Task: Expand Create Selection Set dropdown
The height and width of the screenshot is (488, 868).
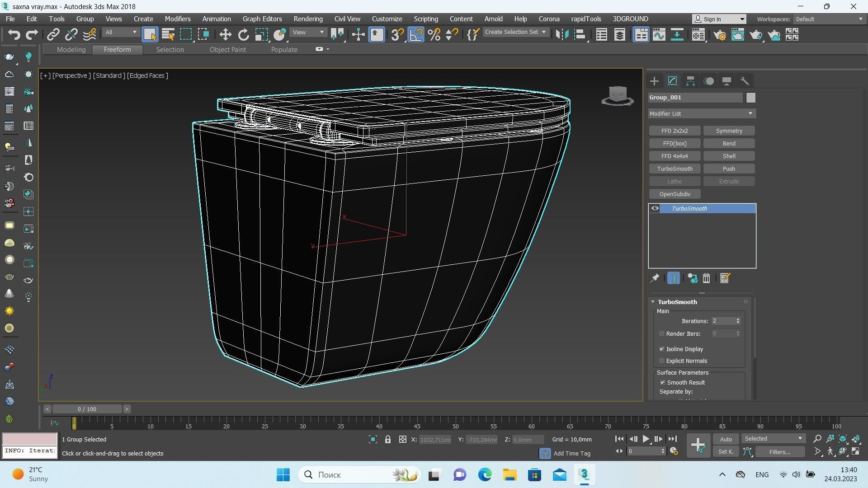Action: 515,32
